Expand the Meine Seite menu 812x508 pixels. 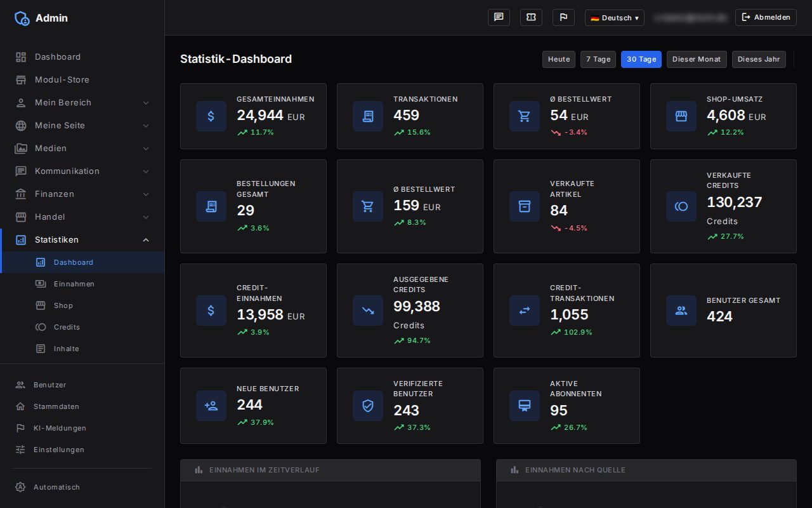82,125
